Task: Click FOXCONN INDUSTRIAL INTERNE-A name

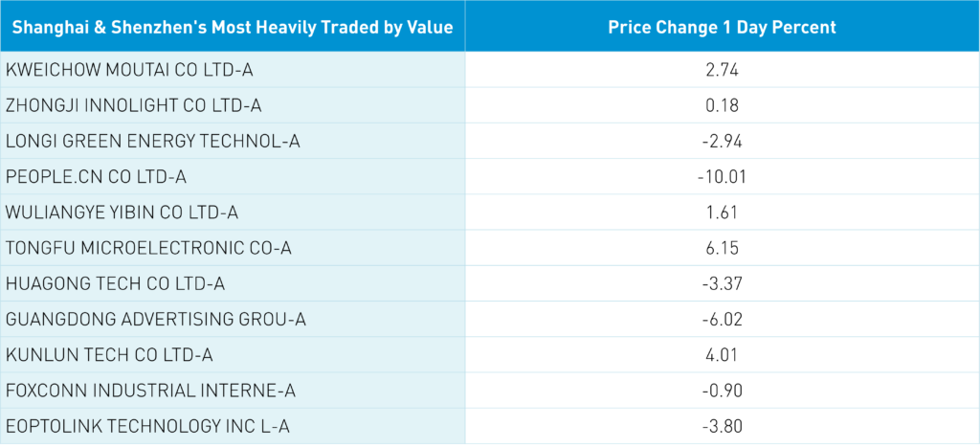Action: coord(152,391)
